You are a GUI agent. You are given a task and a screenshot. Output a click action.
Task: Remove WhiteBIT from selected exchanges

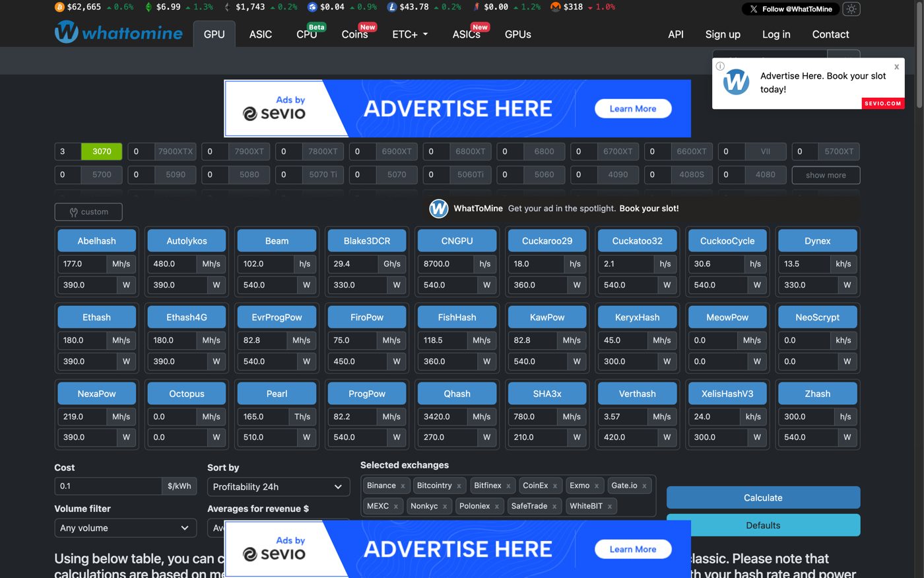click(x=610, y=507)
